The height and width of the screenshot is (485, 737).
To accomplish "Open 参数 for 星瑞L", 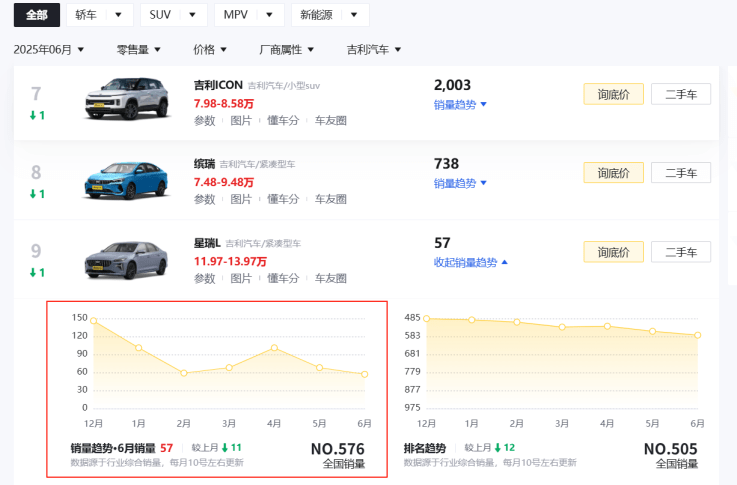I will 204,279.
